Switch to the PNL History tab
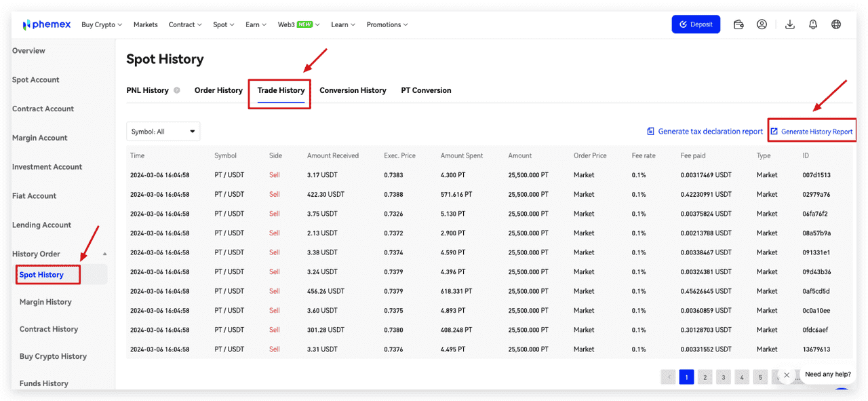This screenshot has width=868, height=401. click(x=147, y=90)
